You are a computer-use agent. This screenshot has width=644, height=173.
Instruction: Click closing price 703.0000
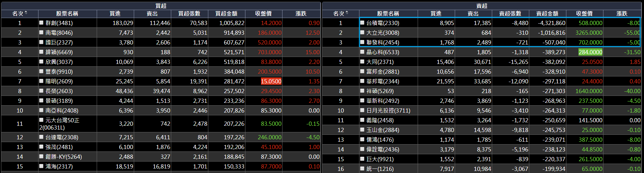270,52
